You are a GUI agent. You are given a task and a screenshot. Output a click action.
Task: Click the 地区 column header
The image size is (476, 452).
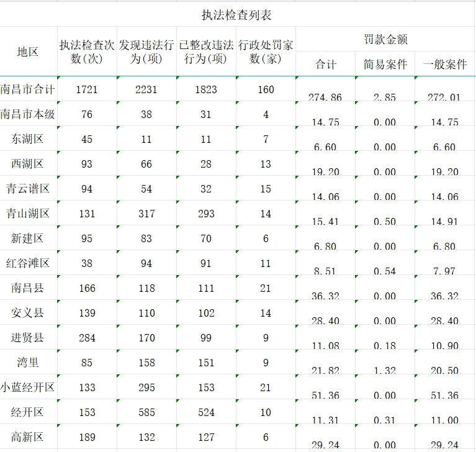tap(28, 52)
